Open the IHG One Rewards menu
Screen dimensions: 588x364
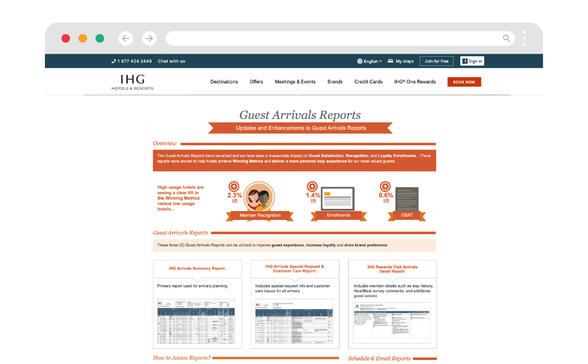[415, 82]
